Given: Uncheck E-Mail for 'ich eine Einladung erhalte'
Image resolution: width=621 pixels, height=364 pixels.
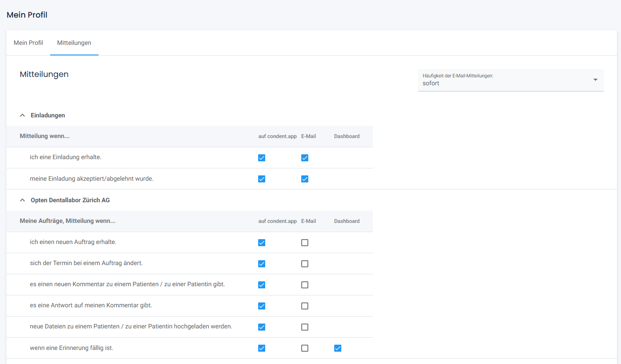Looking at the screenshot, I should [x=305, y=158].
